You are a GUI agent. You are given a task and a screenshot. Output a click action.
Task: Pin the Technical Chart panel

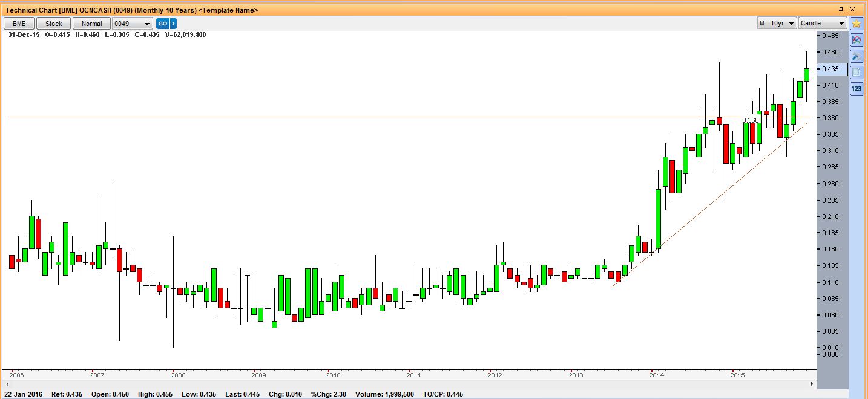841,10
